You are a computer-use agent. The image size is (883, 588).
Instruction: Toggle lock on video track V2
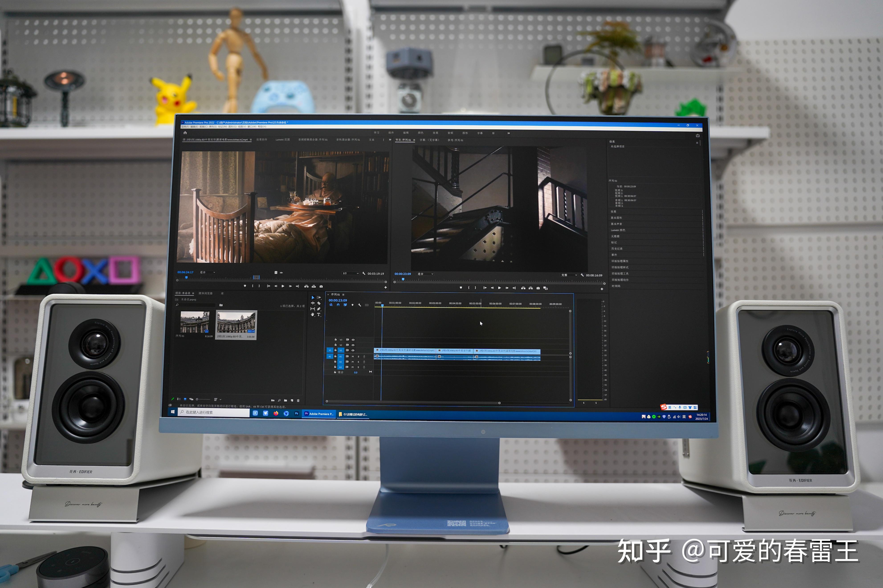pyautogui.click(x=335, y=345)
